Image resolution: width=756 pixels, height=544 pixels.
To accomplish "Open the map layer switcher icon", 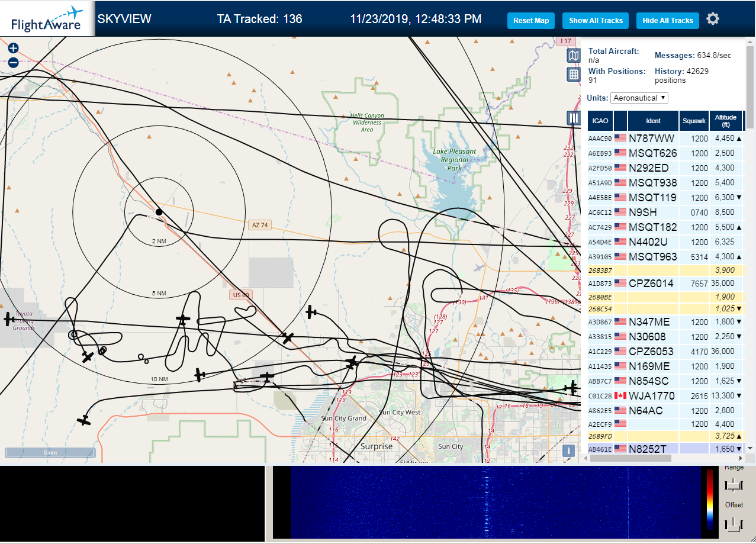I will (x=574, y=56).
